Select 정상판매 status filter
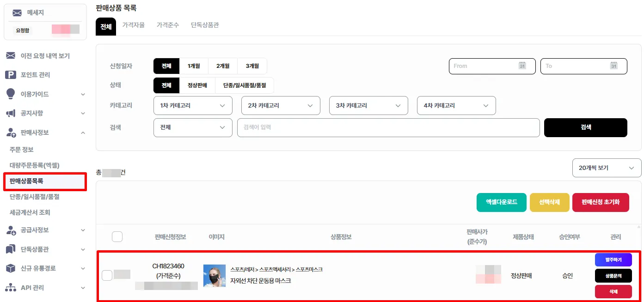This screenshot has height=302, width=644. pyautogui.click(x=197, y=85)
